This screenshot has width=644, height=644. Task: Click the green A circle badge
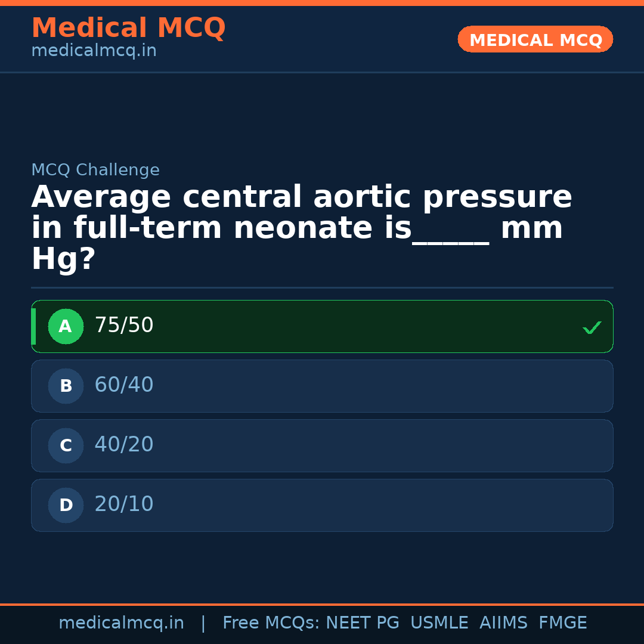coord(66,327)
